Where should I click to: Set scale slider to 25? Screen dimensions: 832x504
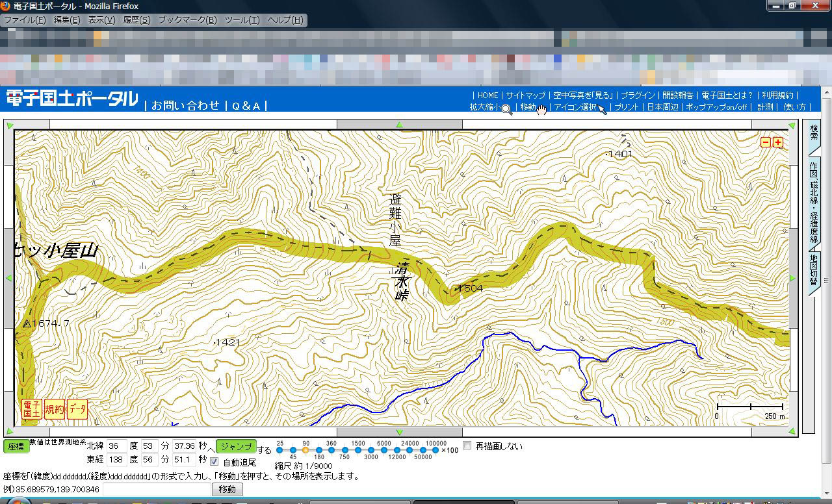click(x=280, y=450)
